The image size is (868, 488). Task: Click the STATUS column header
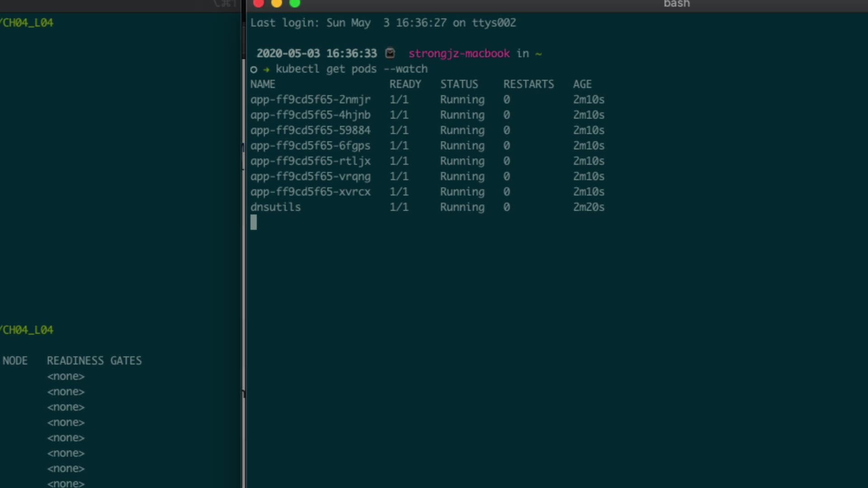[459, 84]
